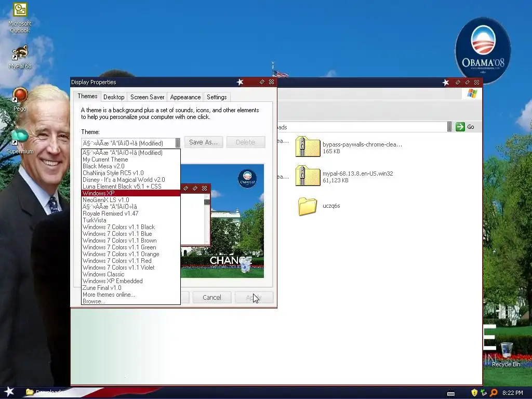The height and width of the screenshot is (399, 532).
Task: Click the star Start button on taskbar
Action: pyautogui.click(x=9, y=392)
